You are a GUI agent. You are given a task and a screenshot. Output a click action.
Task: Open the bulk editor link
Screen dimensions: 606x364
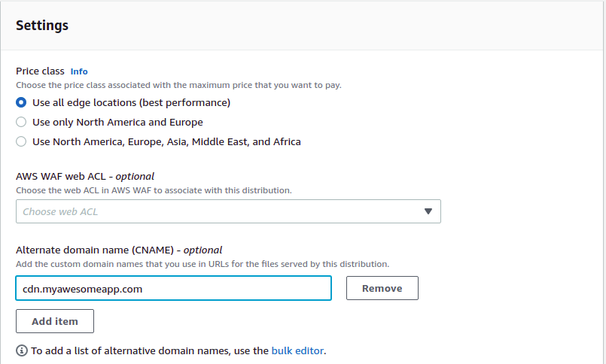pyautogui.click(x=297, y=350)
